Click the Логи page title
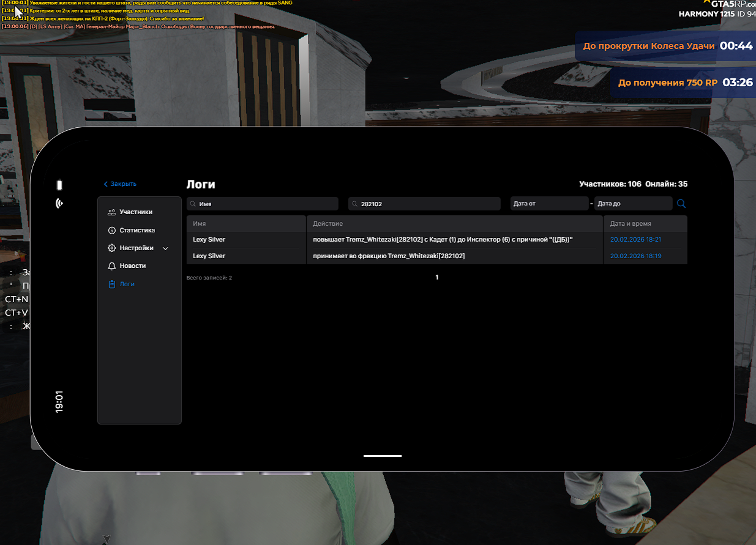 (x=201, y=185)
